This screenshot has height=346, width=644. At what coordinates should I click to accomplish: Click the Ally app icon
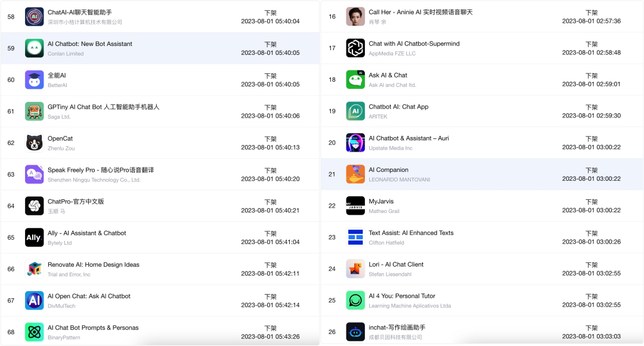pyautogui.click(x=34, y=237)
